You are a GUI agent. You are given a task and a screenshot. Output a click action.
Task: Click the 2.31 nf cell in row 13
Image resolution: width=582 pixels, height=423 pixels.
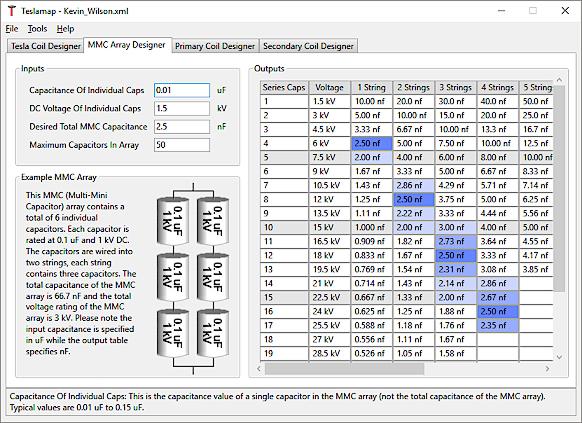[456, 269]
